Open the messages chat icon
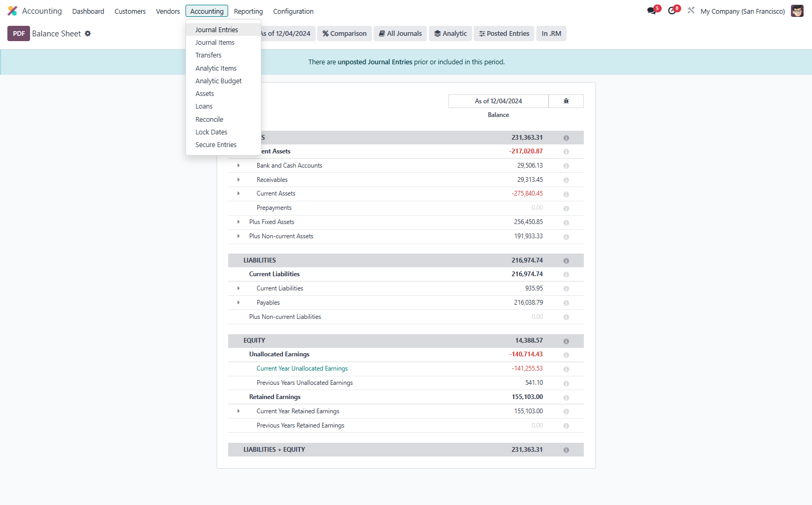The height and width of the screenshot is (505, 812). (652, 11)
